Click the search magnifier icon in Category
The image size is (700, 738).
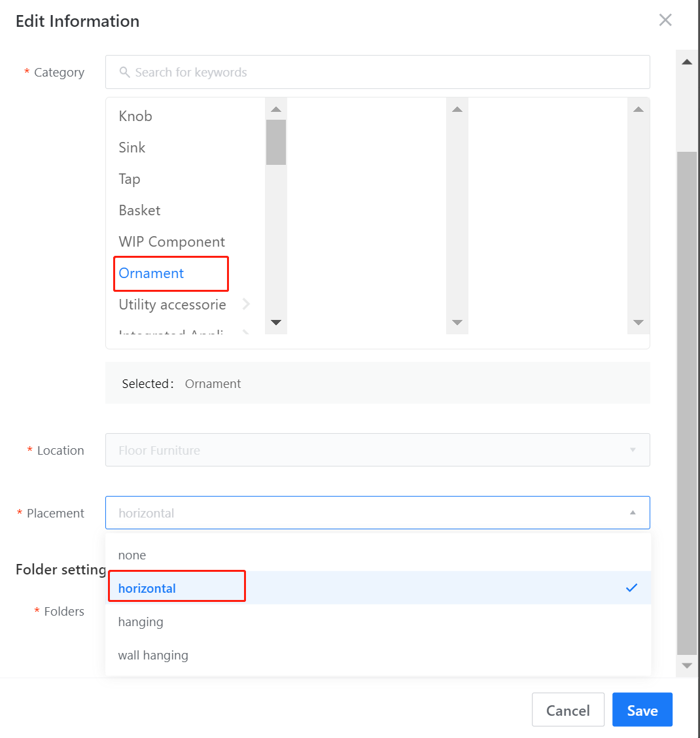click(124, 72)
